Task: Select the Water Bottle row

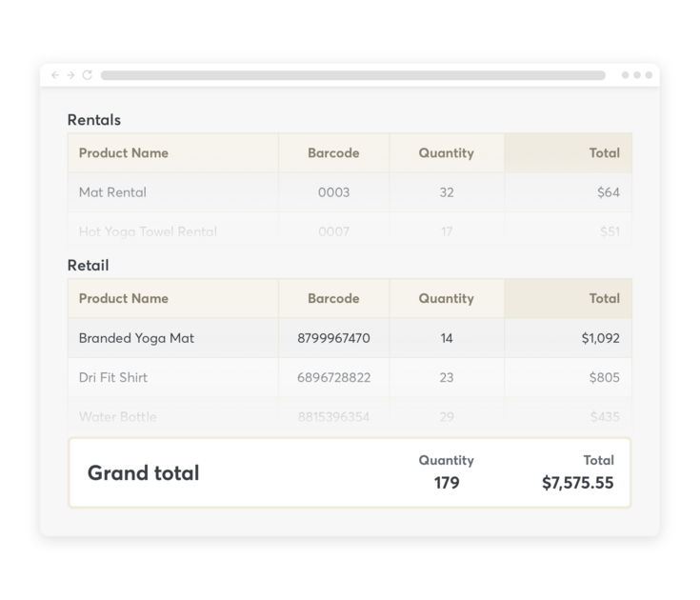Action: tap(118, 417)
